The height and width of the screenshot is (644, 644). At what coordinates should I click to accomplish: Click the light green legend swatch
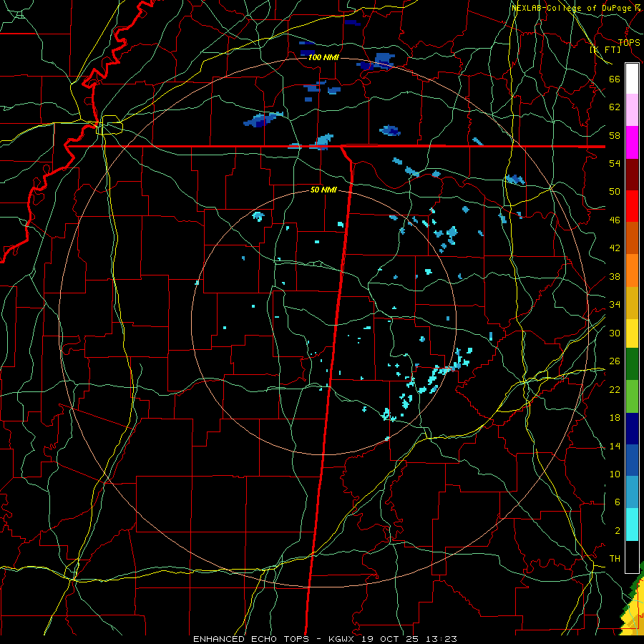coord(632,396)
